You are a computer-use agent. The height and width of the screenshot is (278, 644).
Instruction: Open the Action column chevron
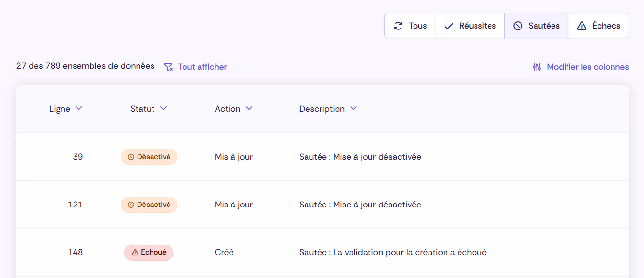(x=249, y=108)
